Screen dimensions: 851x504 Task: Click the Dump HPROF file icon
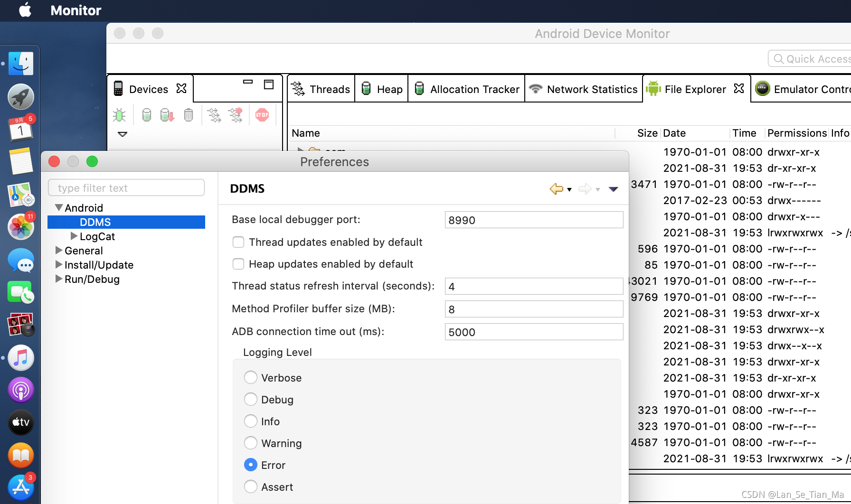[x=167, y=115]
